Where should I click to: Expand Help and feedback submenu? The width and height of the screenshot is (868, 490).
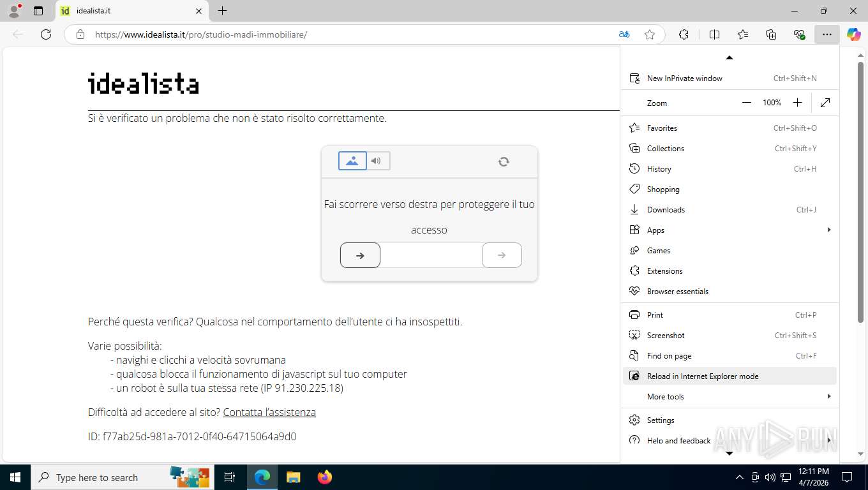coord(729,441)
